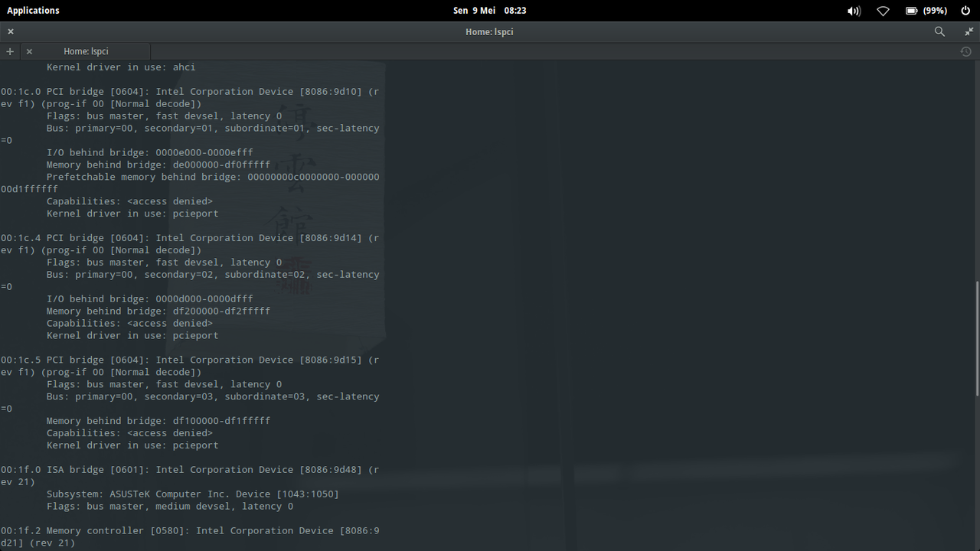Close the terminal window
Image resolution: width=980 pixels, height=551 pixels.
(x=11, y=31)
